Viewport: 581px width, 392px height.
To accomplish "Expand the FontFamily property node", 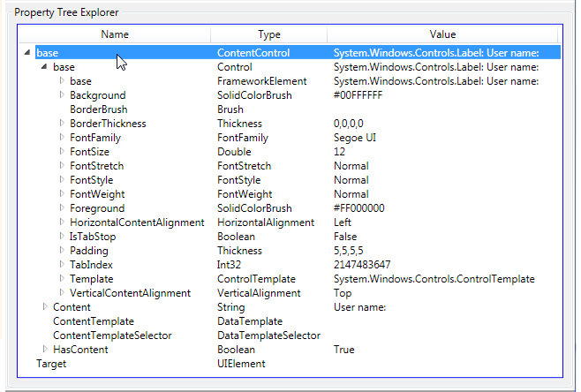I will (62, 137).
